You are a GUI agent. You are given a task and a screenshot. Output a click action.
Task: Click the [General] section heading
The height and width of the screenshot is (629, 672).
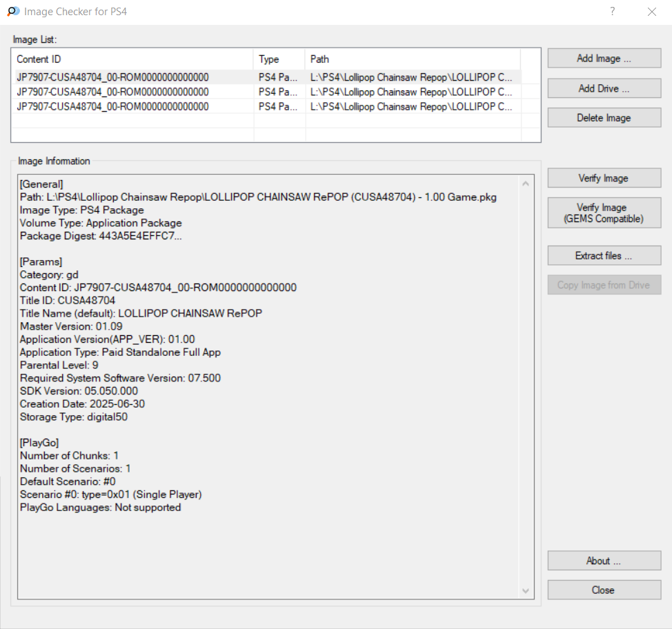pyautogui.click(x=41, y=184)
